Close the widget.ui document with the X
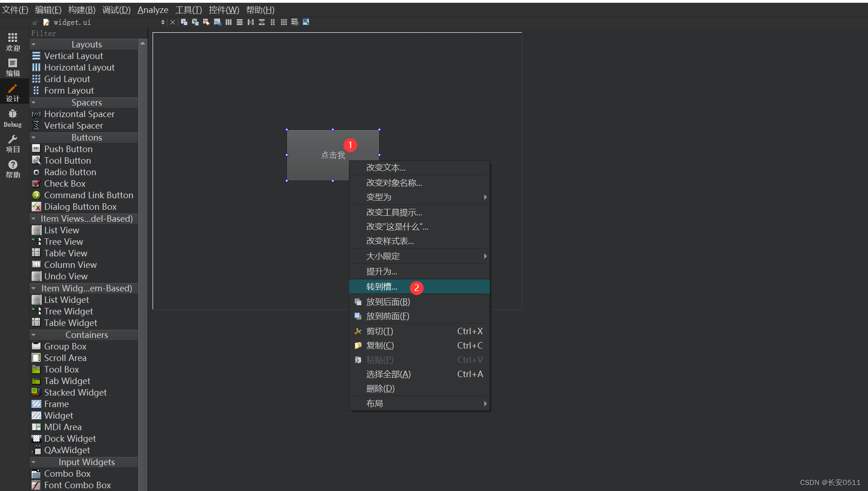 [x=172, y=22]
